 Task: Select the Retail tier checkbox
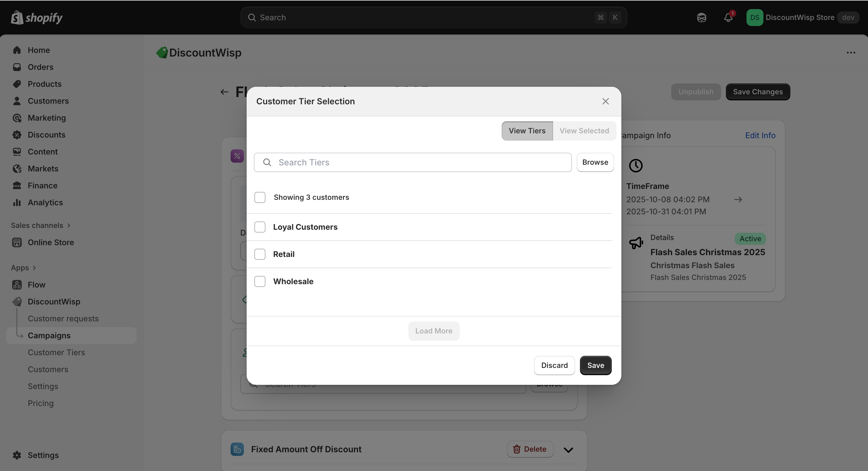pos(260,254)
